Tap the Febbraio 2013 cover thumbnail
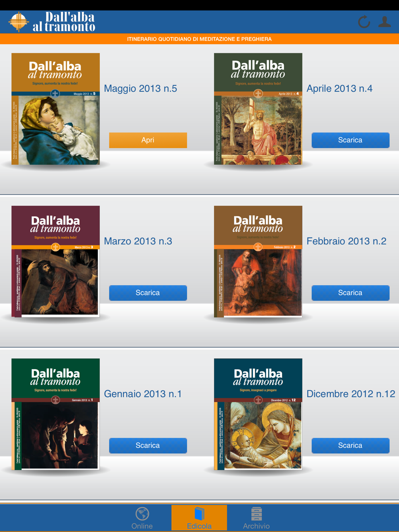399x532 pixels. [x=258, y=261]
